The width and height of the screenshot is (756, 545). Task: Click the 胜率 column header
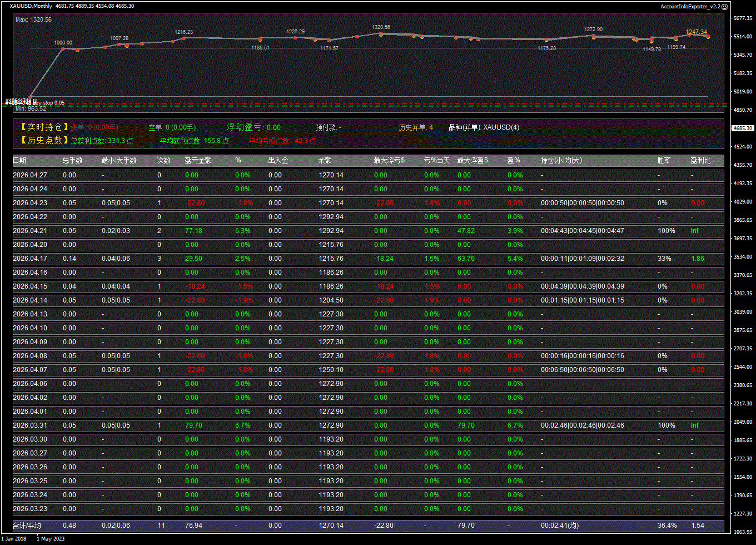point(664,161)
